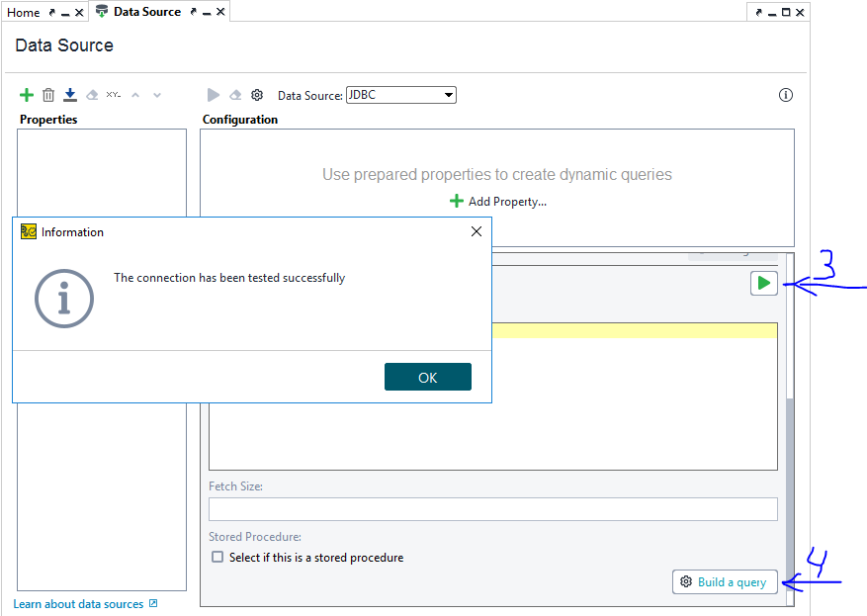The image size is (867, 616).
Task: Click the trash icon to delete property
Action: (48, 95)
